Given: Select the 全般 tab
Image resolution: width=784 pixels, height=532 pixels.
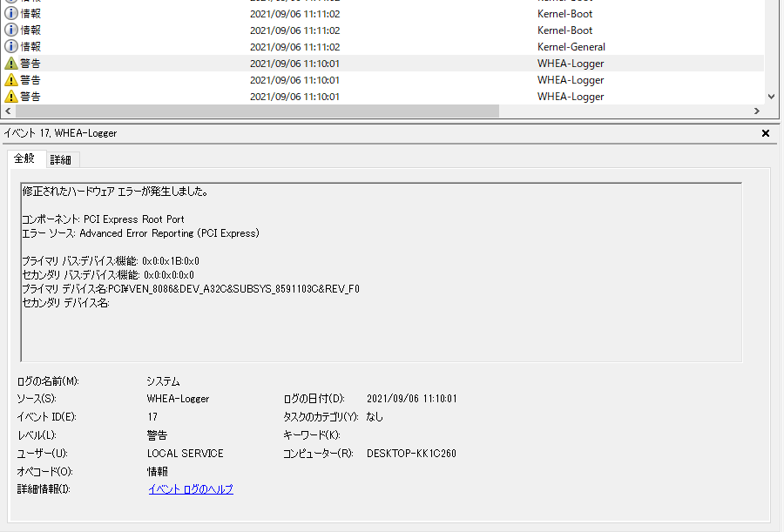Looking at the screenshot, I should pos(26,159).
